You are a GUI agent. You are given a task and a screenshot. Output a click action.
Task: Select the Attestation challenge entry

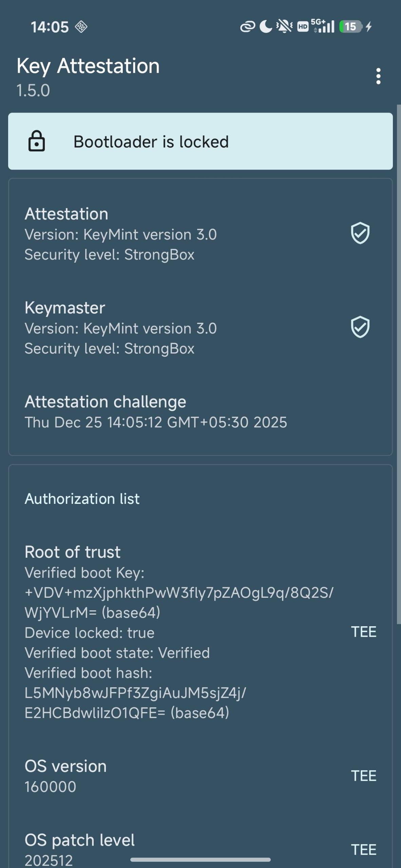tap(156, 412)
